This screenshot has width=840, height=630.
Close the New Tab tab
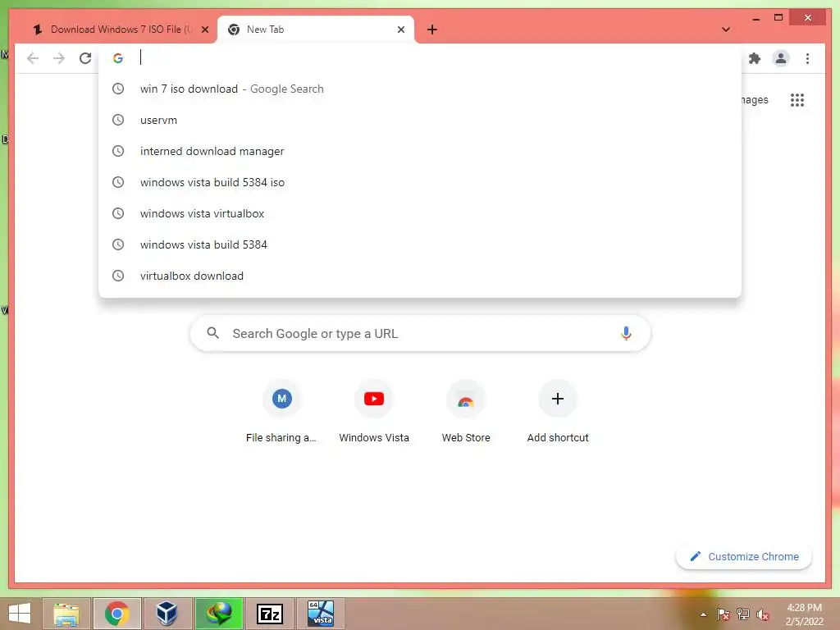point(400,30)
